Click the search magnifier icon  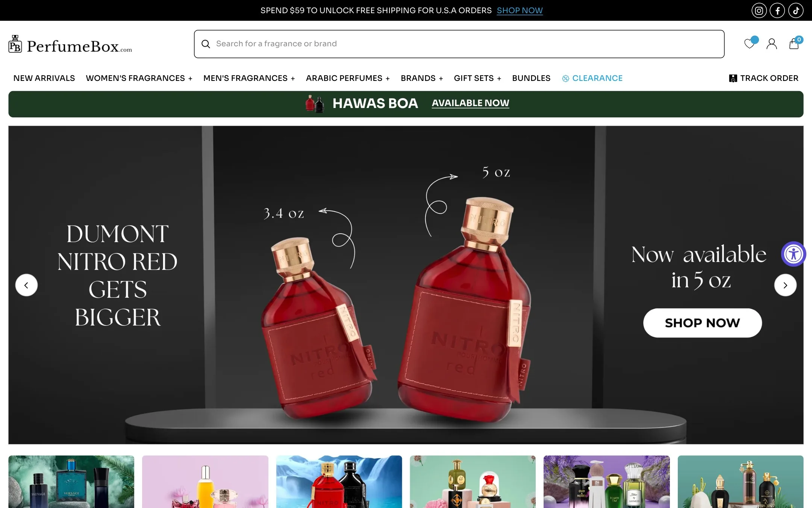pyautogui.click(x=206, y=44)
